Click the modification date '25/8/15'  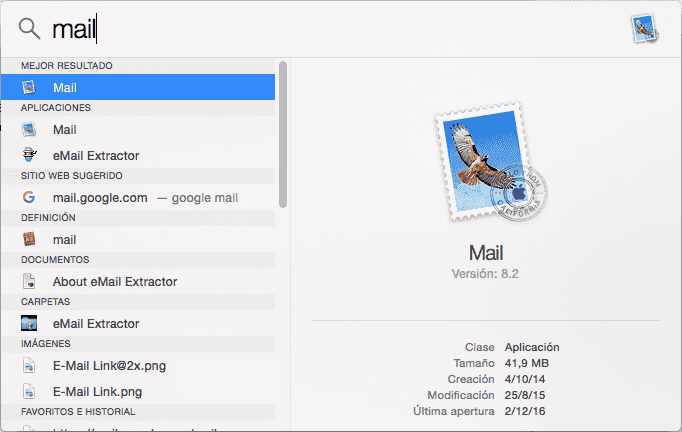pyautogui.click(x=525, y=395)
